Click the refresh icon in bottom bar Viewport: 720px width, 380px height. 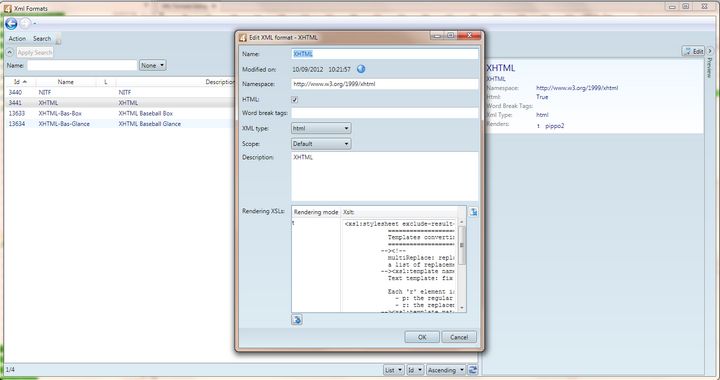tap(473, 370)
